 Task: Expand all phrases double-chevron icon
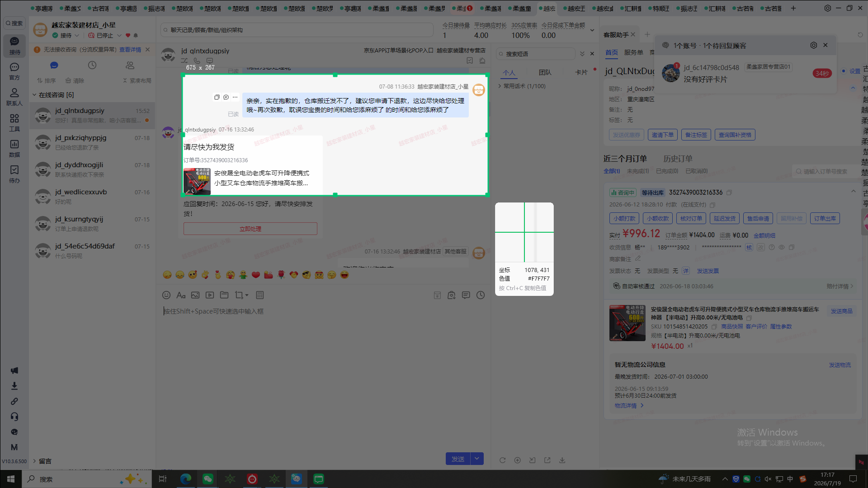click(x=582, y=54)
